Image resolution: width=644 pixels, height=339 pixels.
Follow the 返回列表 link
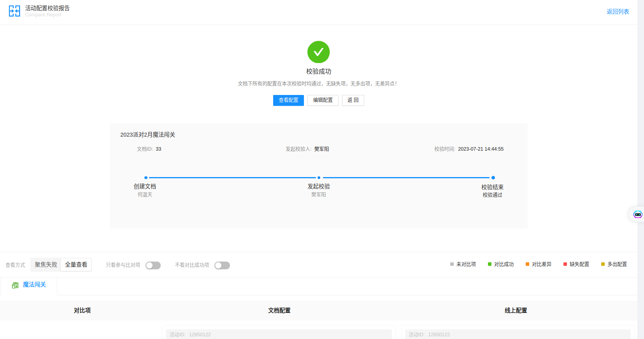click(x=618, y=12)
